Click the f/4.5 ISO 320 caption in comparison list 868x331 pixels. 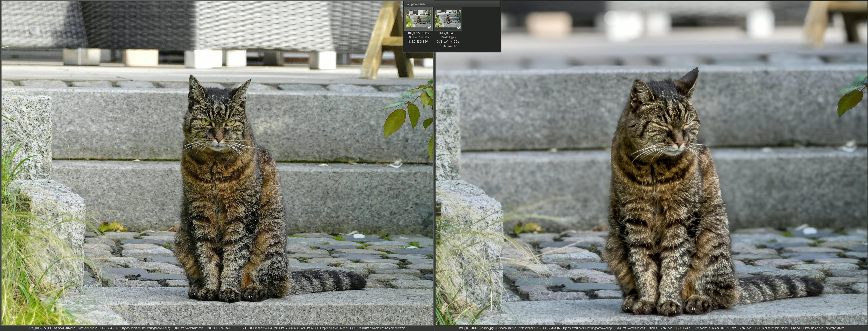tap(418, 41)
